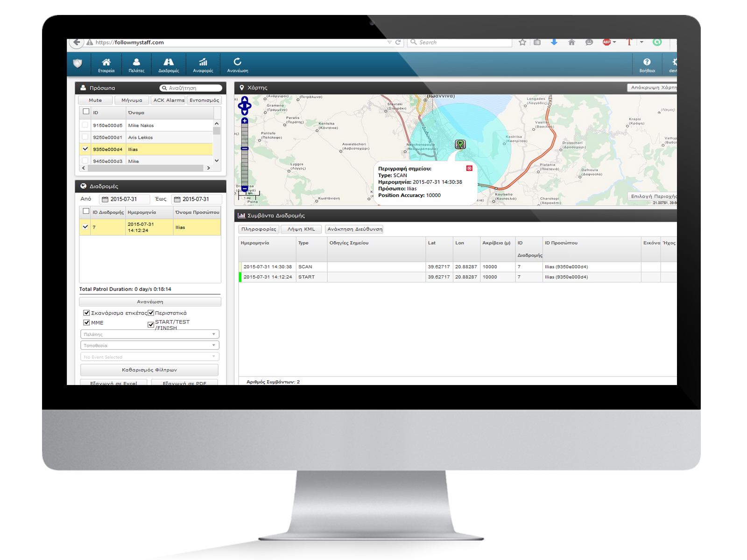Screen dimensions: 747x560
Task: Click the map zoom slider handle
Action: click(245, 148)
